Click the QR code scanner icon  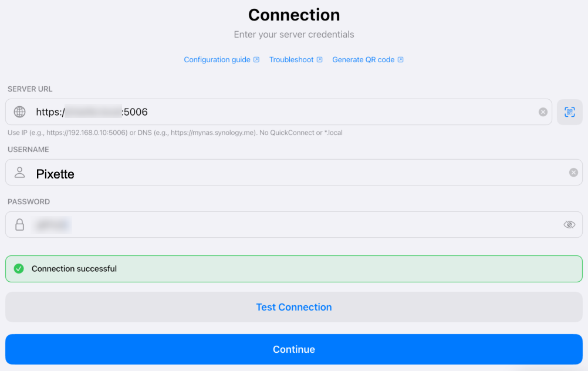[x=569, y=112]
